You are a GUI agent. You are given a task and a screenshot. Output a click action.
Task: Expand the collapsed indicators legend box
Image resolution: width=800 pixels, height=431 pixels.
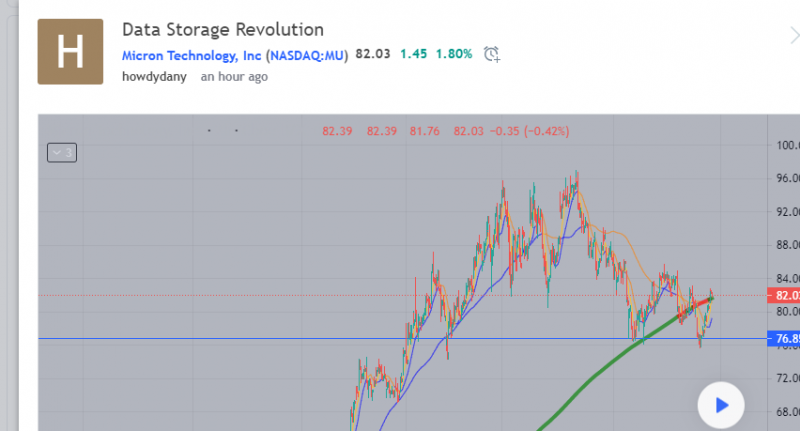(62, 152)
